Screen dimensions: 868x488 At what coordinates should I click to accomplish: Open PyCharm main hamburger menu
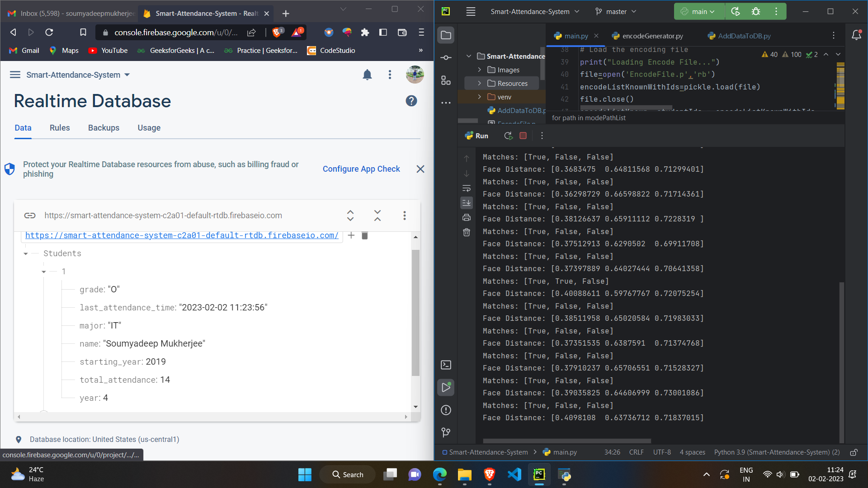tap(471, 12)
